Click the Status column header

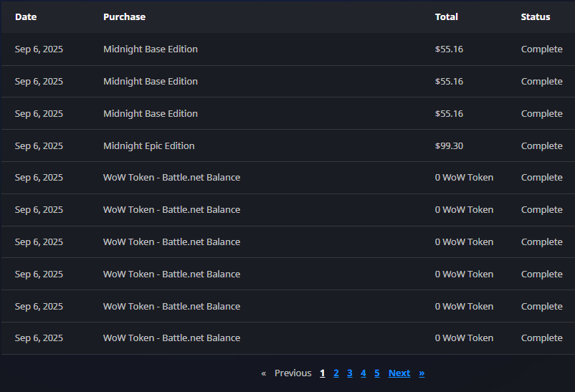coord(536,17)
